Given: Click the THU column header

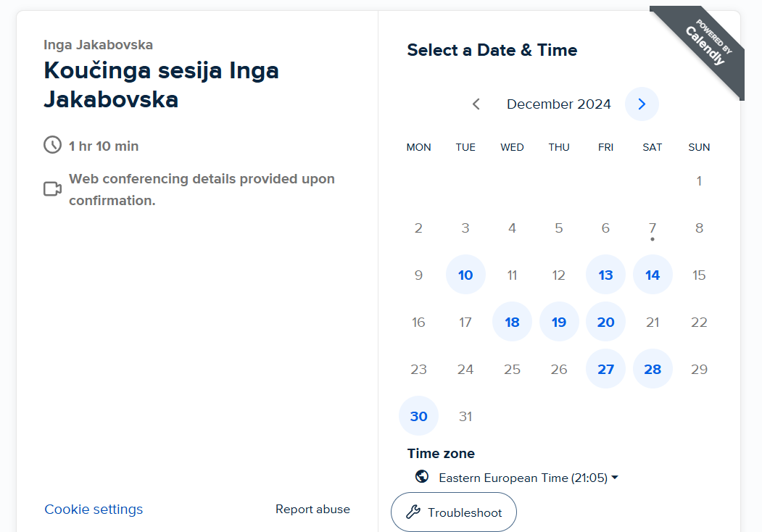Looking at the screenshot, I should point(559,147).
